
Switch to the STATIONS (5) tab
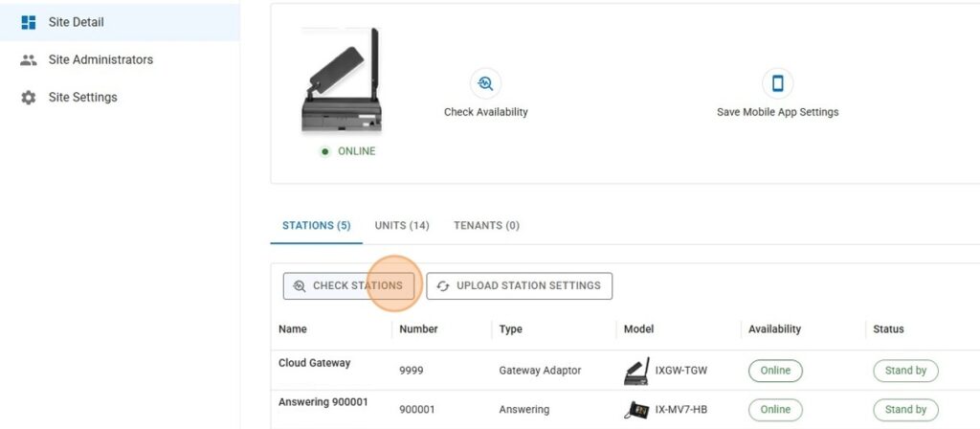point(316,225)
